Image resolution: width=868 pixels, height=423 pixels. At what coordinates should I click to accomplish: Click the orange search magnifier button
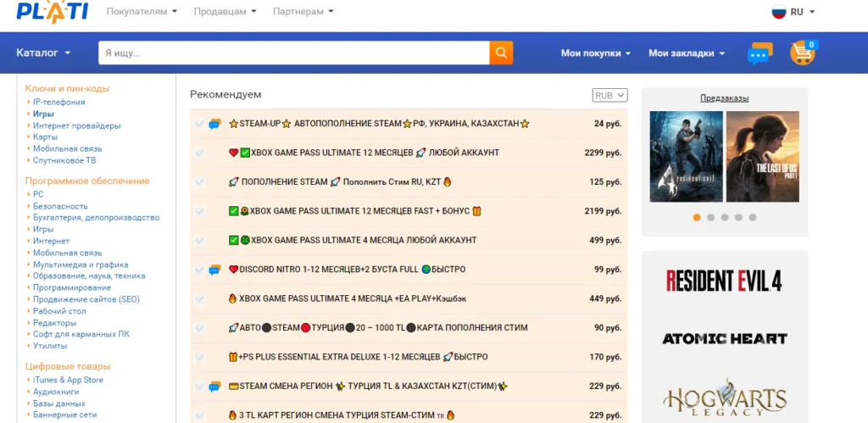pos(501,53)
